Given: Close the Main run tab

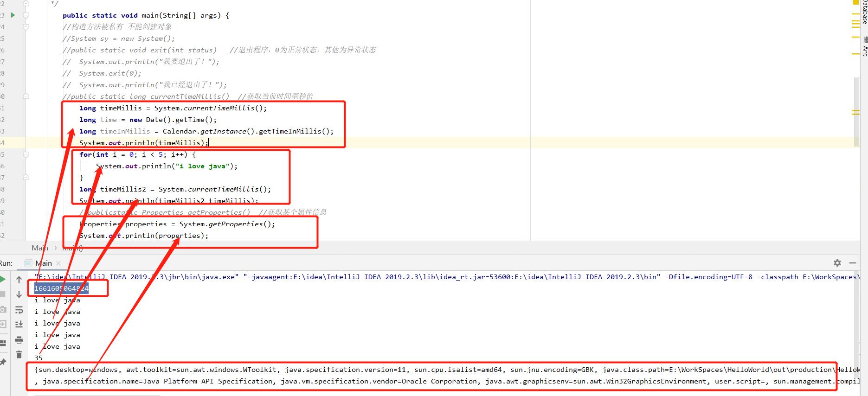Looking at the screenshot, I should pos(58,263).
